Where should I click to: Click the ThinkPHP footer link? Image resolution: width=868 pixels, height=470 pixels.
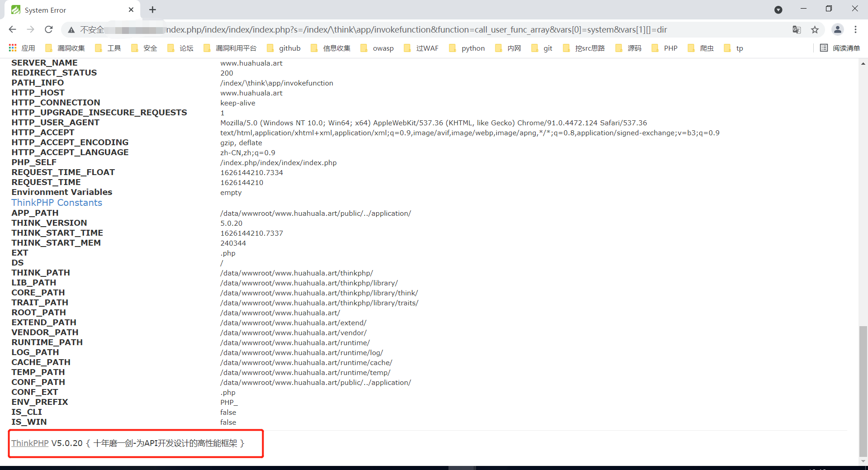[30, 443]
